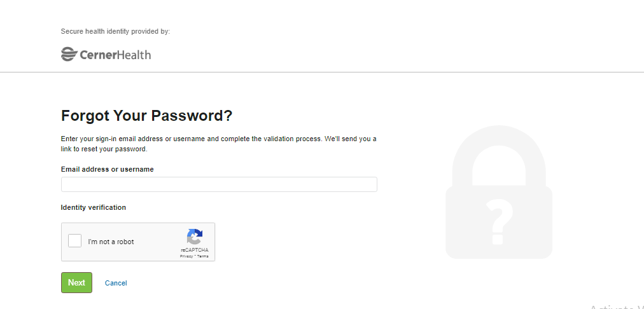The image size is (644, 309).
Task: Click the large padlock graphic
Action: tap(499, 192)
